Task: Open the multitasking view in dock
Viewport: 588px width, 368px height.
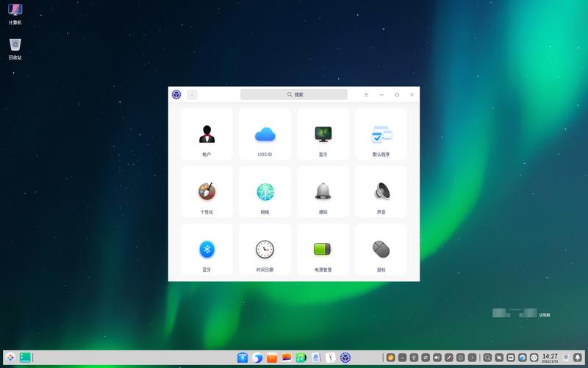Action: coord(25,358)
